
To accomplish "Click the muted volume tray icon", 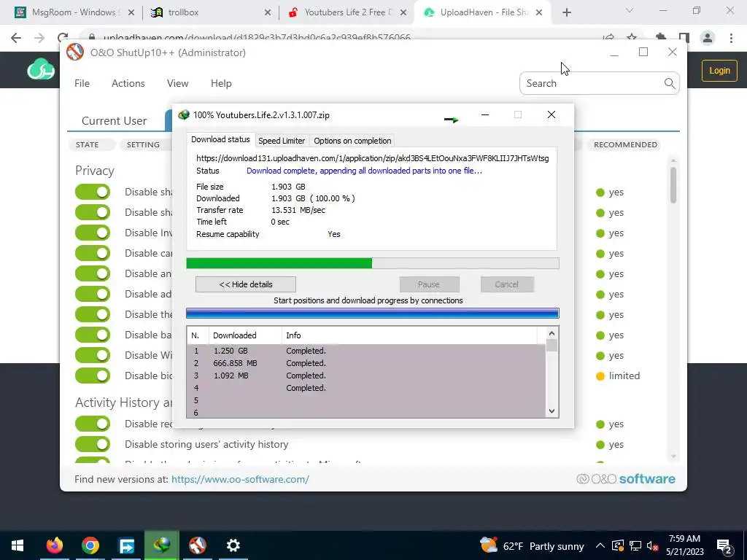I will coord(652,546).
